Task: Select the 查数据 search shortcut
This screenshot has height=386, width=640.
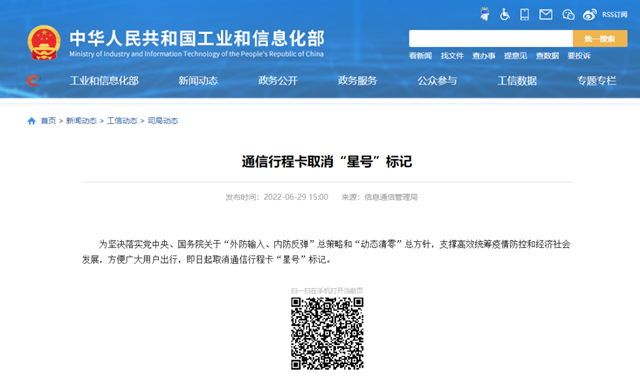Action: click(547, 55)
